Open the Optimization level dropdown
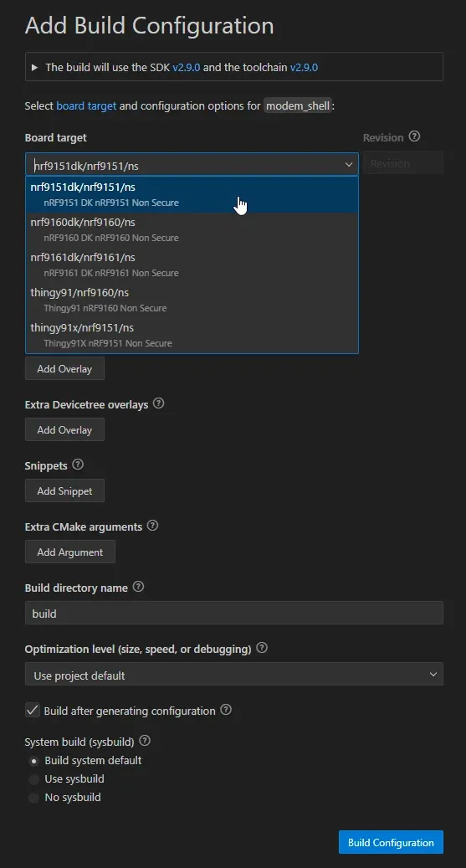The image size is (466, 868). click(x=234, y=675)
